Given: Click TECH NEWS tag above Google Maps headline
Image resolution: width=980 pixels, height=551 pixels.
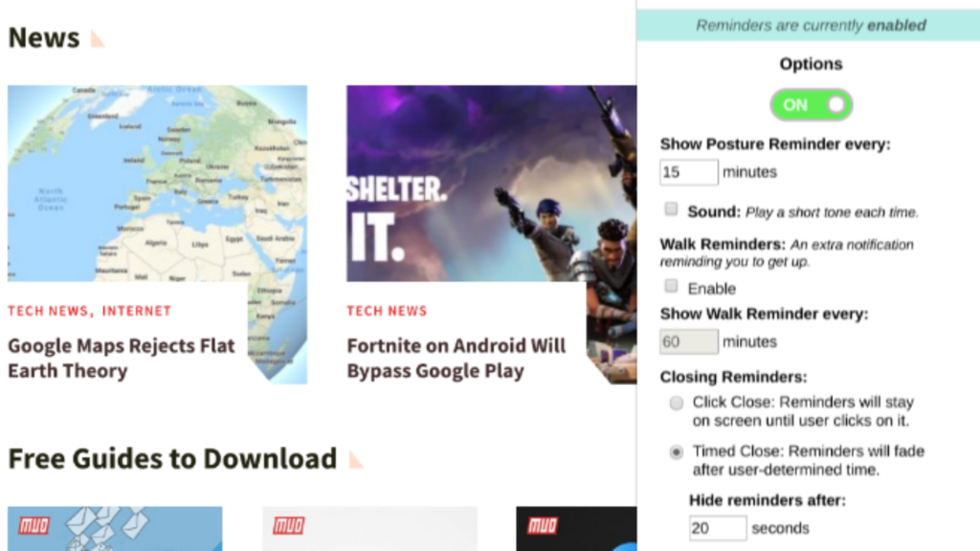Looking at the screenshot, I should coord(48,311).
